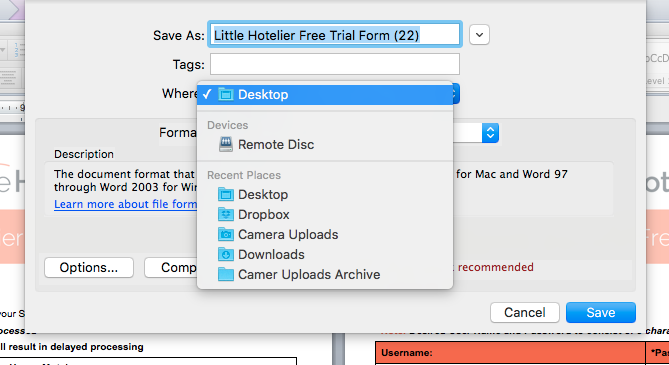
Task: Pick the Camera Uploads folder icon
Action: click(x=226, y=234)
